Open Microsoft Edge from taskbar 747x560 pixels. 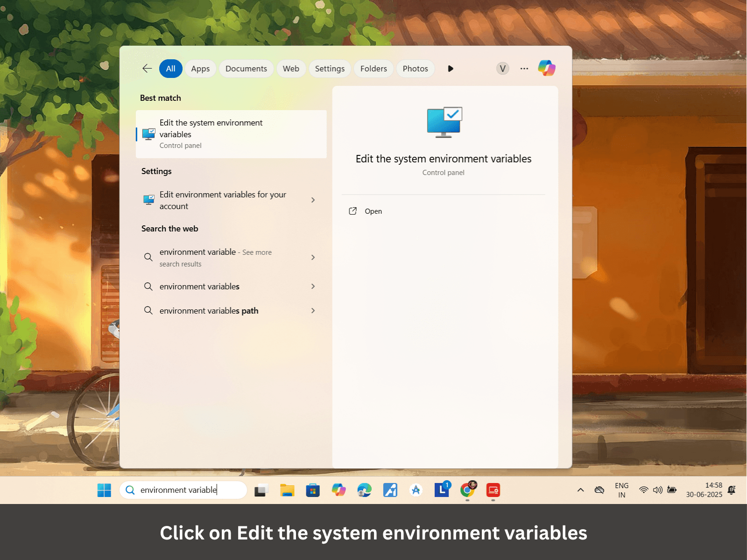point(364,490)
